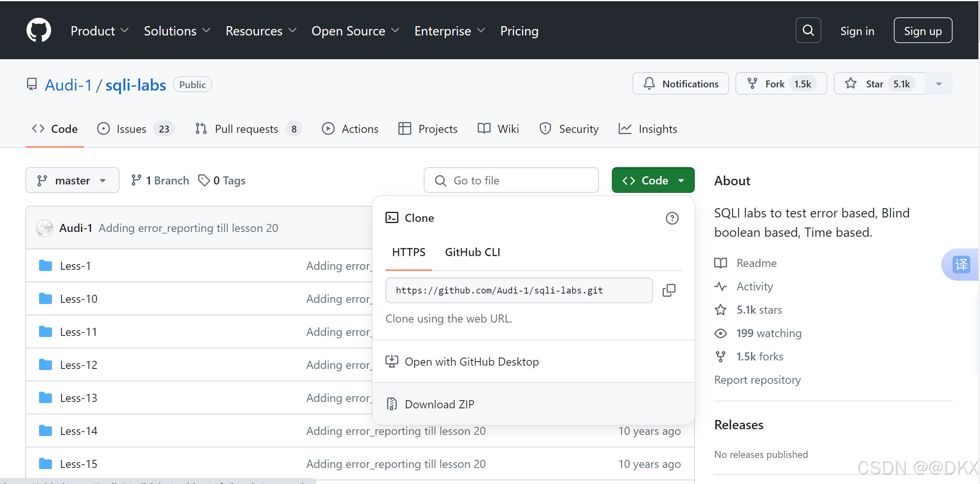The height and width of the screenshot is (484, 980).
Task: Choose Download ZIP
Action: click(x=534, y=404)
